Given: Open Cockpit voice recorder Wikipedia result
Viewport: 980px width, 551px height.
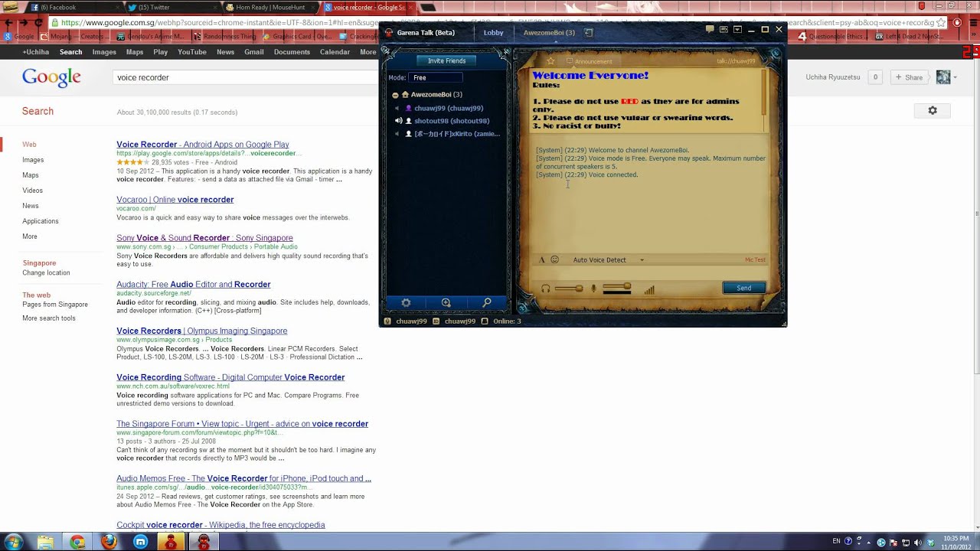Looking at the screenshot, I should coord(220,525).
